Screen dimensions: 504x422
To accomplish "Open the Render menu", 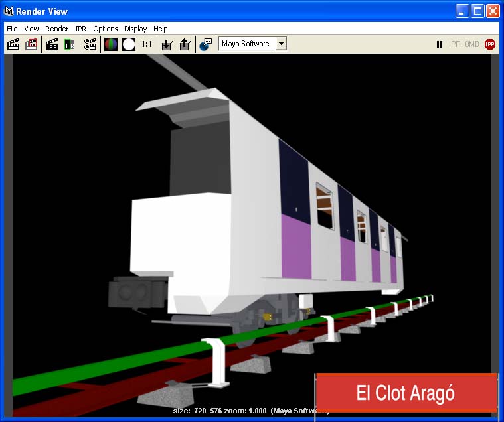I will [56, 29].
